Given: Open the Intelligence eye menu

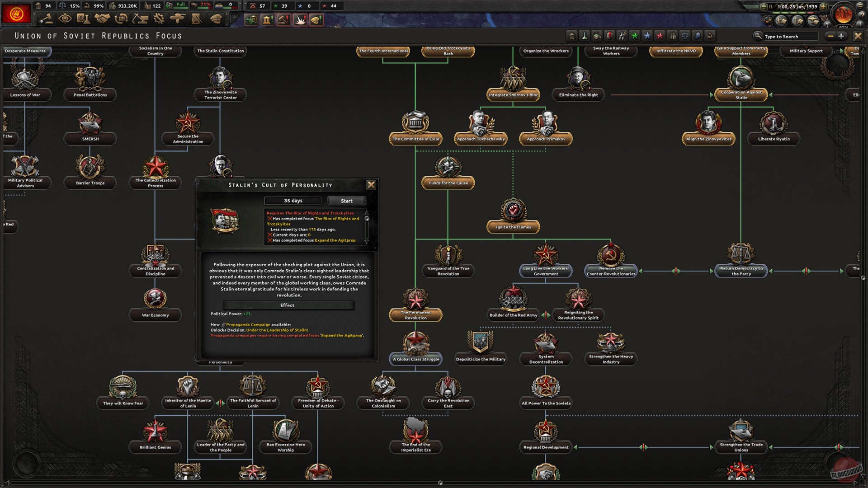Looking at the screenshot, I should coord(65,19).
